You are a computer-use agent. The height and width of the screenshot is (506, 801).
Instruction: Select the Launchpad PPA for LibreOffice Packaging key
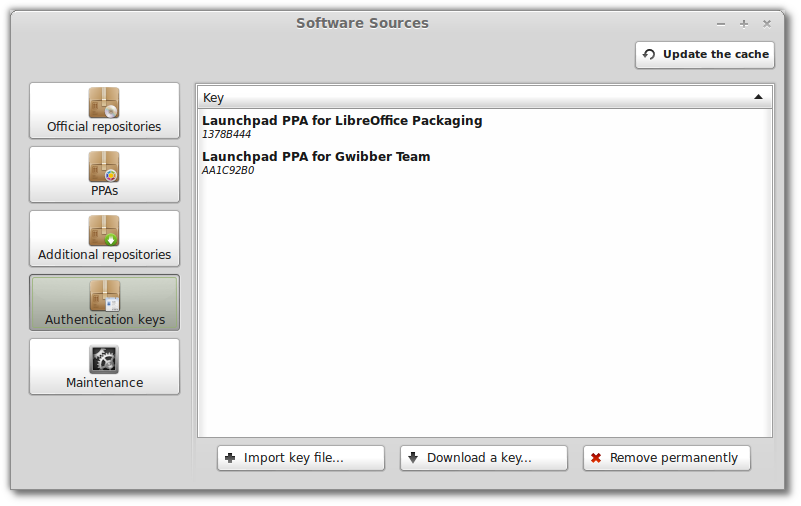click(x=484, y=127)
